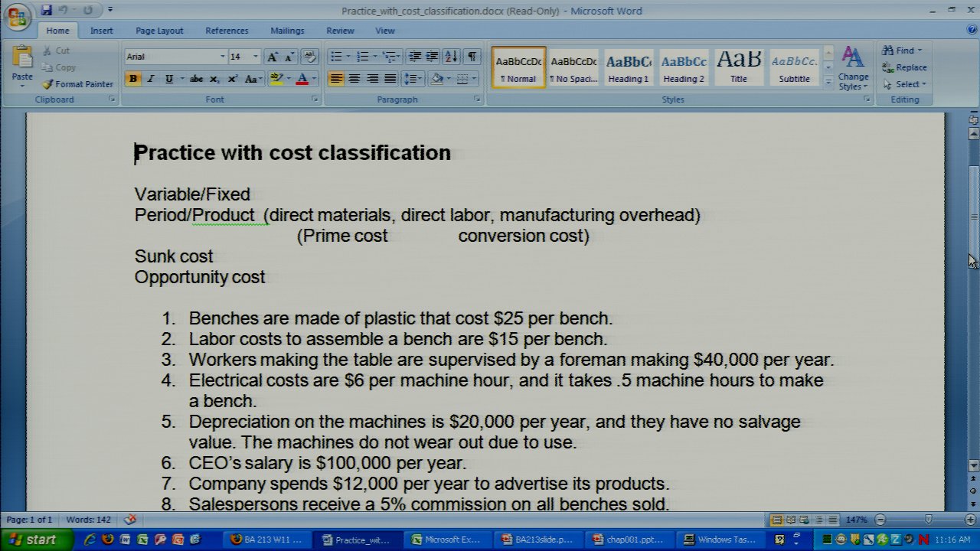Toggle Bold formatting
The image size is (980, 551).
(x=133, y=79)
